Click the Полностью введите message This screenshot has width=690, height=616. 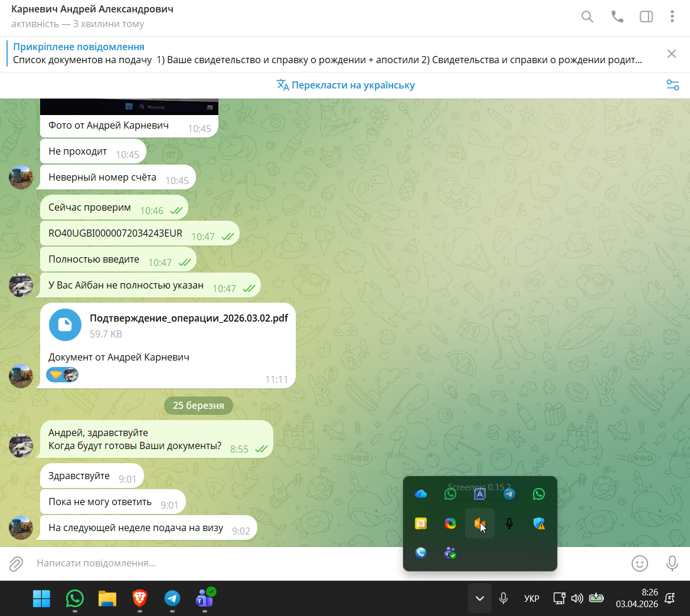pyautogui.click(x=118, y=260)
